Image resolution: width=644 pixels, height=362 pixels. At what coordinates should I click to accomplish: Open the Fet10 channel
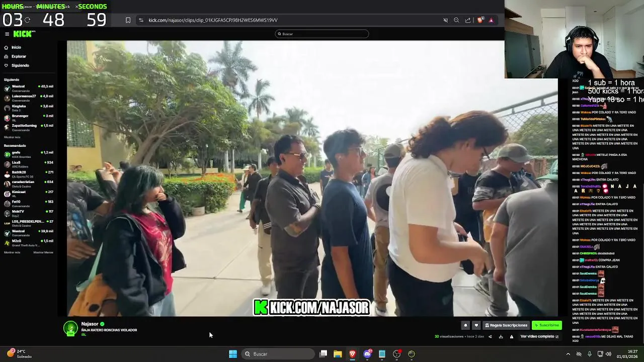pos(29,204)
